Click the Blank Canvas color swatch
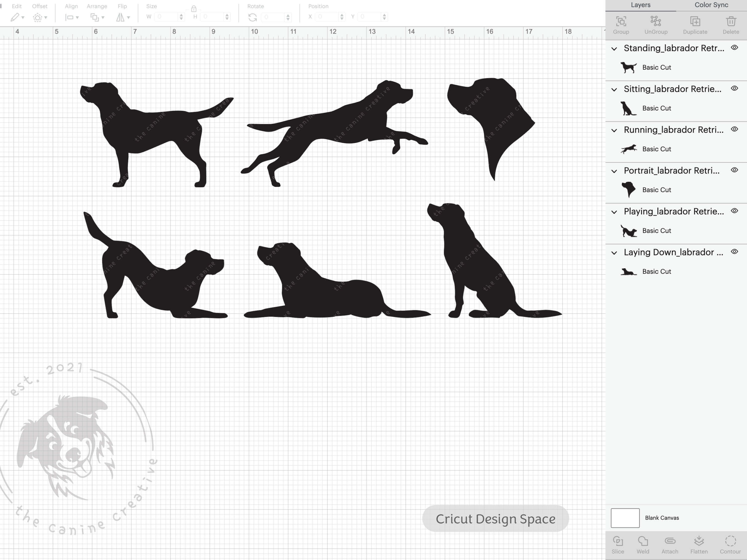 (625, 518)
